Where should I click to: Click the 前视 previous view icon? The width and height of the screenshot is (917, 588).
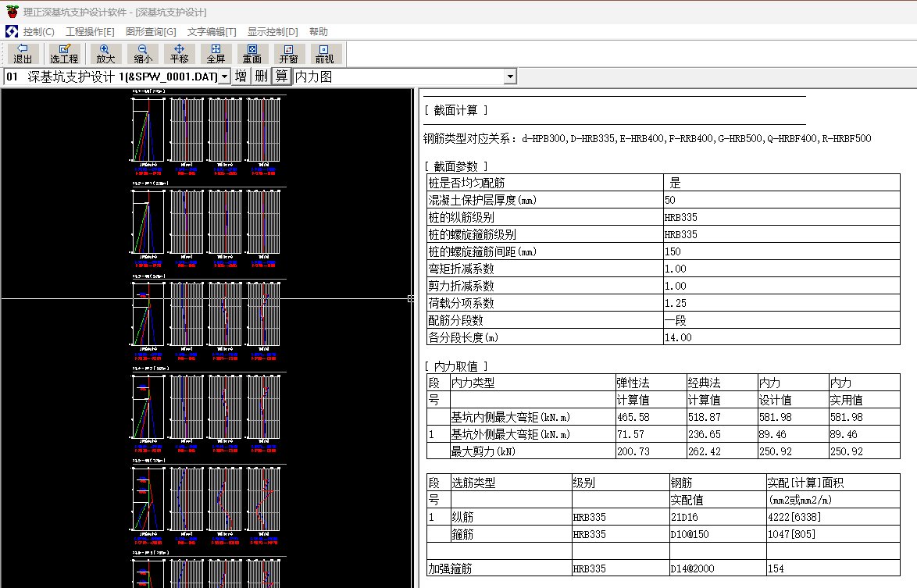324,54
